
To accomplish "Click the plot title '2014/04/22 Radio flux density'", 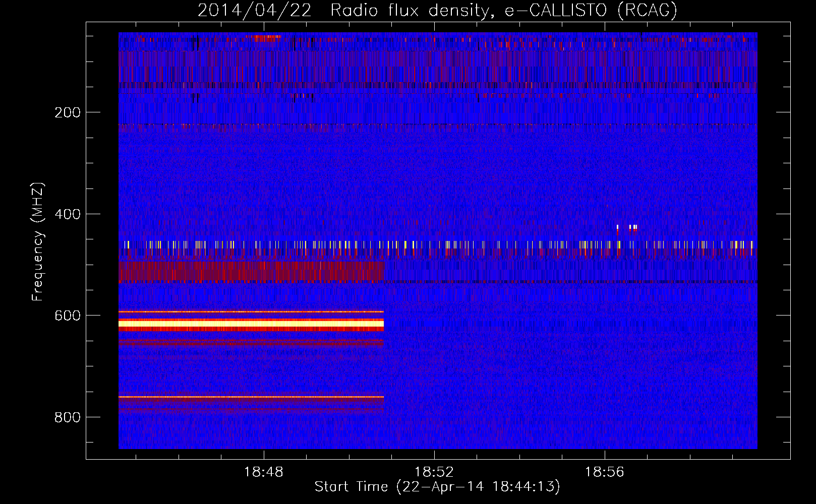I will point(437,10).
